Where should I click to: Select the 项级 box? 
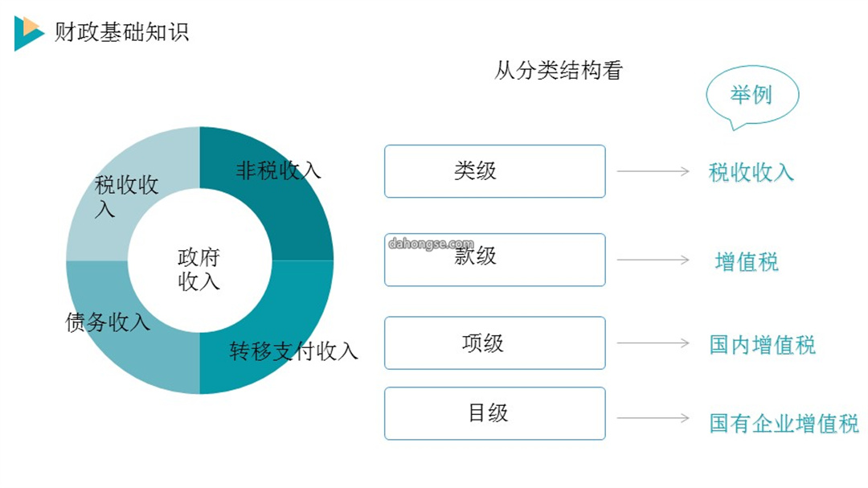[x=495, y=342]
